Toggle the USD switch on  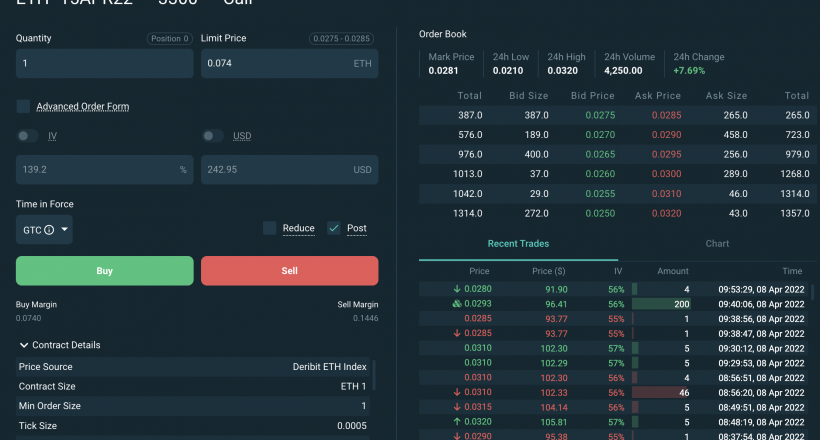coord(212,136)
